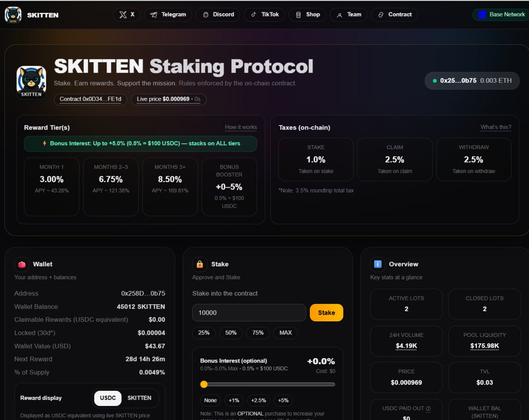This screenshot has width=529, height=420.
Task: Click the SKITTEN brand name in header
Action: [43, 15]
